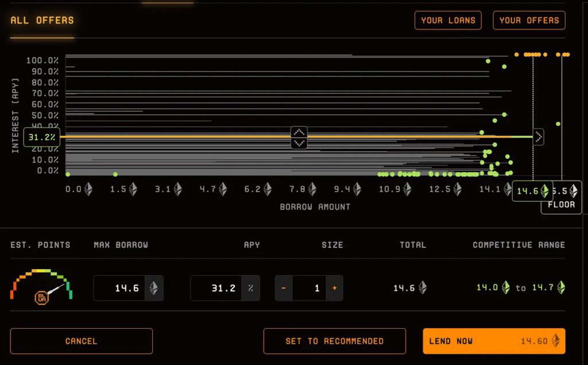The height and width of the screenshot is (365, 588).
Task: Click the ETH icon in Max Borrow field
Action: (153, 288)
